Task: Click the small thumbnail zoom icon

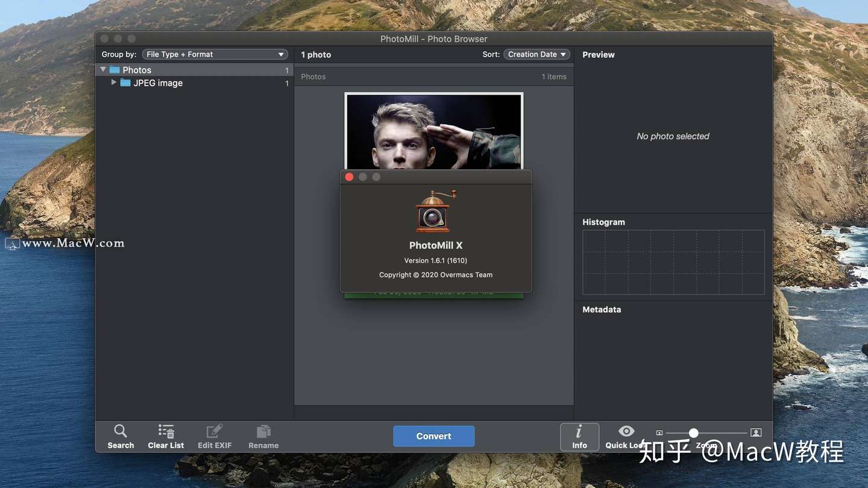Action: pyautogui.click(x=659, y=433)
